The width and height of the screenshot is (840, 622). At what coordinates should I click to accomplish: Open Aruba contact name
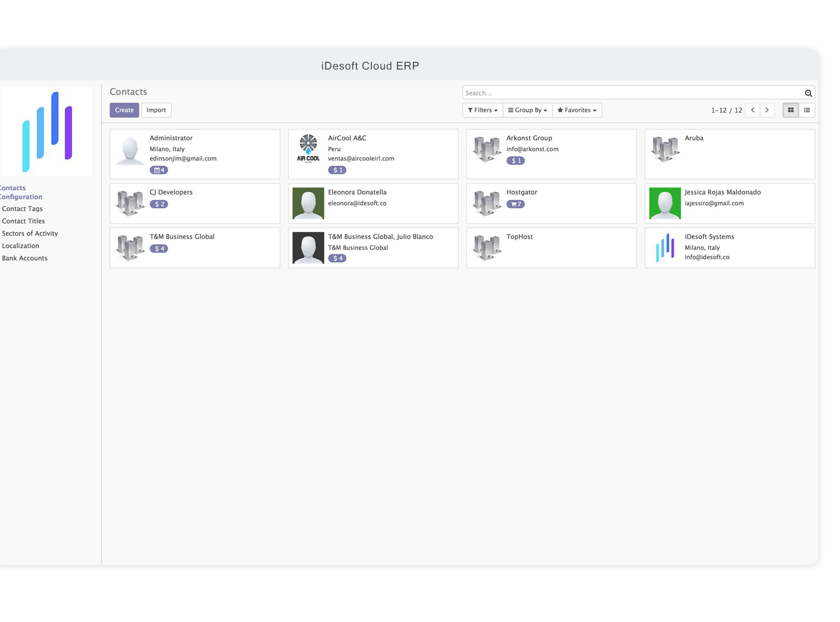click(694, 138)
